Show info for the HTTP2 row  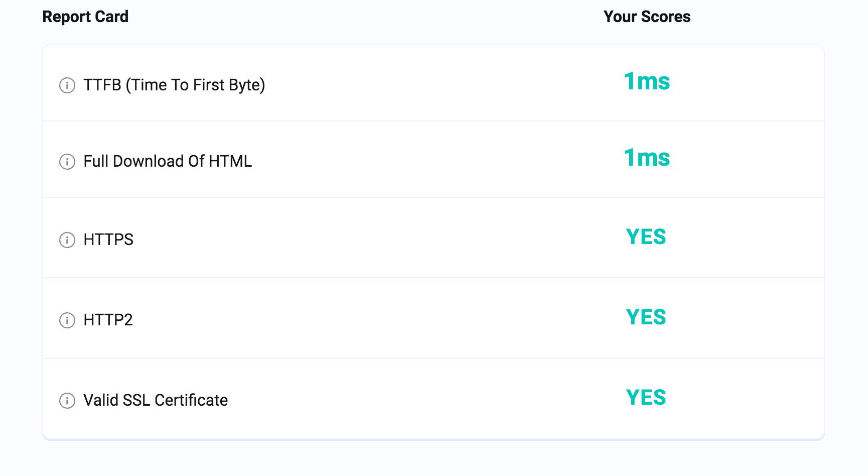click(x=67, y=320)
